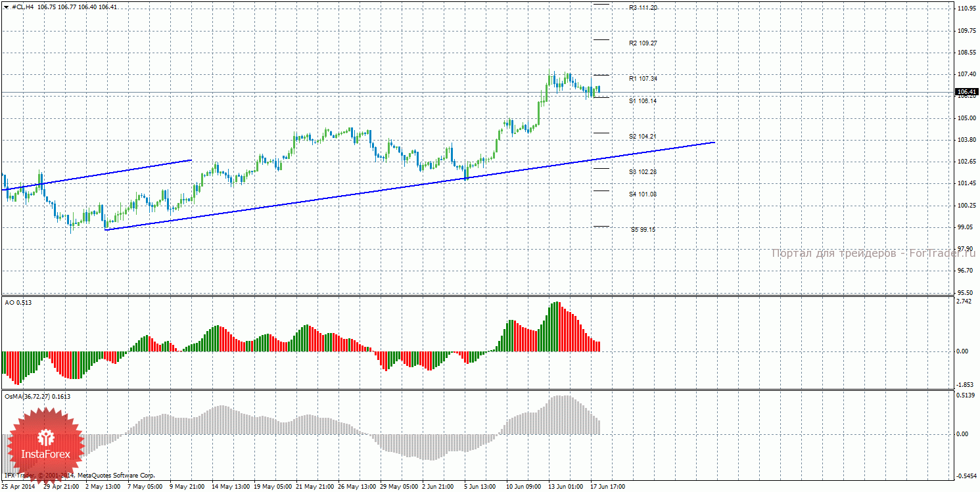Click the 25 Apr 2014 date label
This screenshot has height=492, width=980.
click(18, 487)
